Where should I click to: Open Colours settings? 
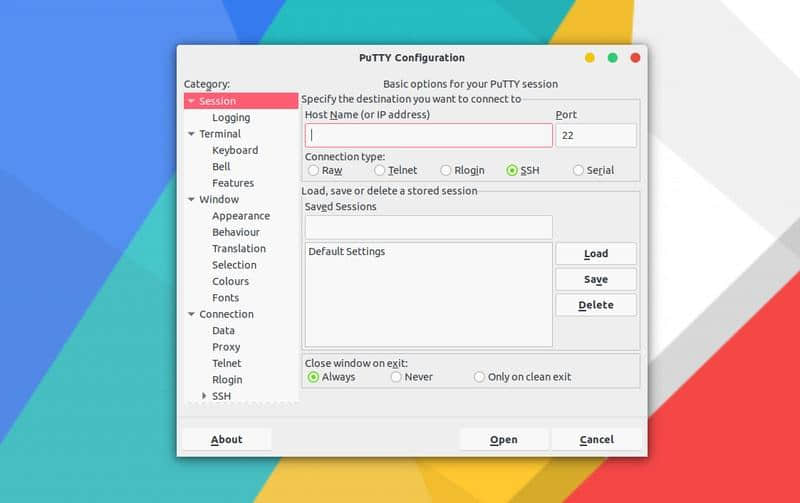tap(231, 281)
